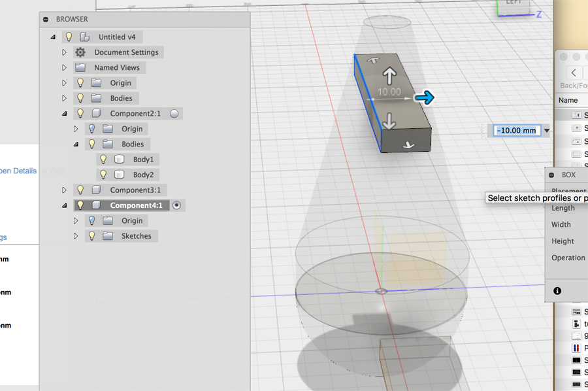Viewport: 588px width, 391px height.
Task: Expand top-level Bodies folder
Action: [64, 98]
